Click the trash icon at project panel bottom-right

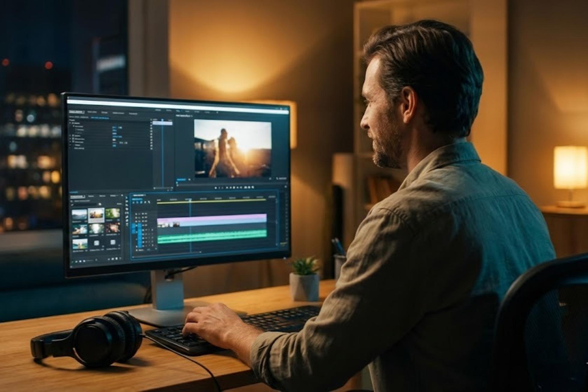[x=120, y=258]
